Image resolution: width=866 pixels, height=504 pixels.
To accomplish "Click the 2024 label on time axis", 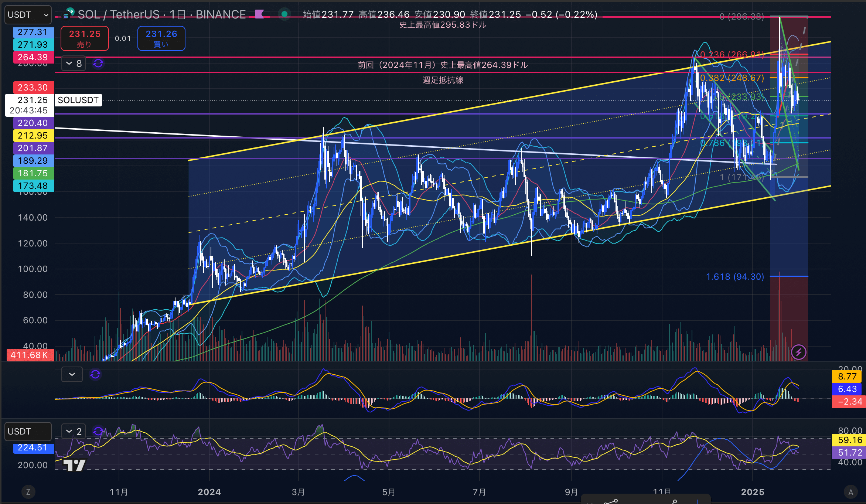I will point(209,492).
